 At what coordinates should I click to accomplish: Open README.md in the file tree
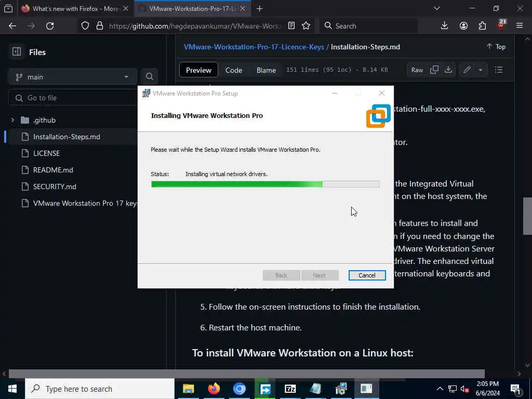[53, 170]
